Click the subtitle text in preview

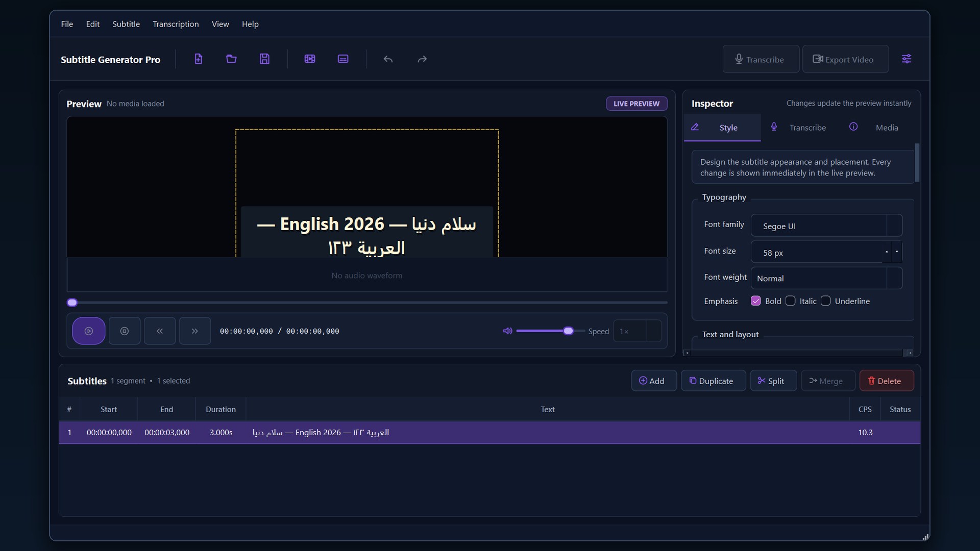tap(366, 235)
